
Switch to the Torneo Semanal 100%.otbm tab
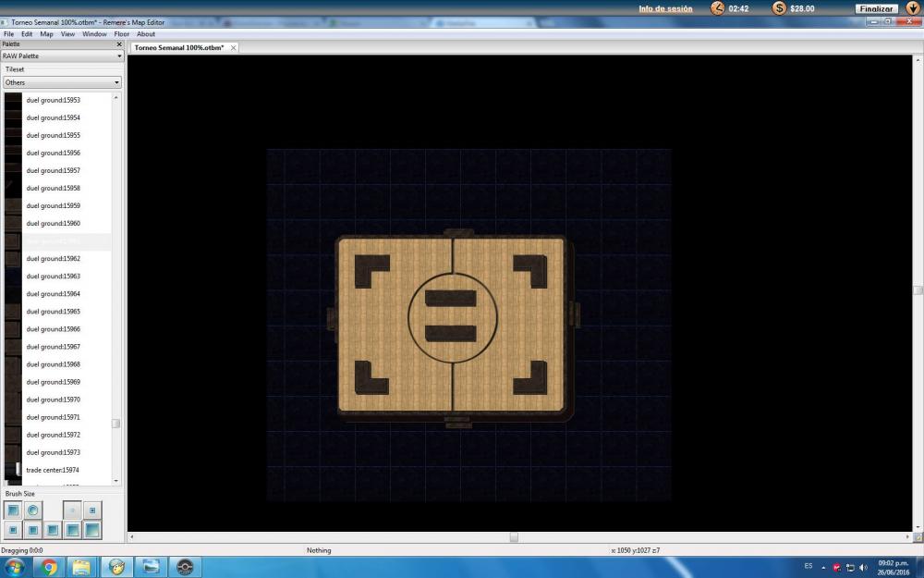click(x=179, y=48)
